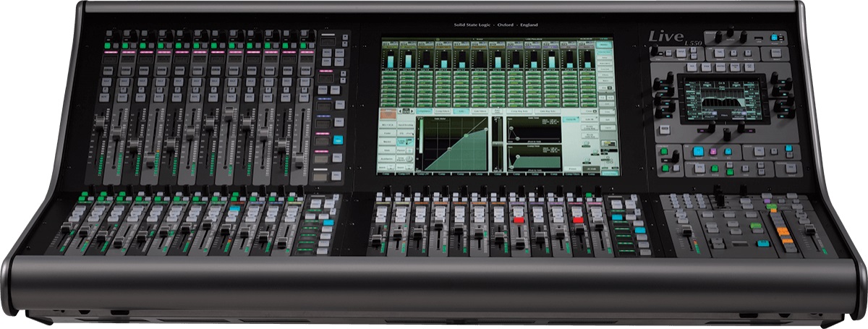This screenshot has width=868, height=329.
Task: Click the cyan button at top right by USB port
Action: pos(774,38)
